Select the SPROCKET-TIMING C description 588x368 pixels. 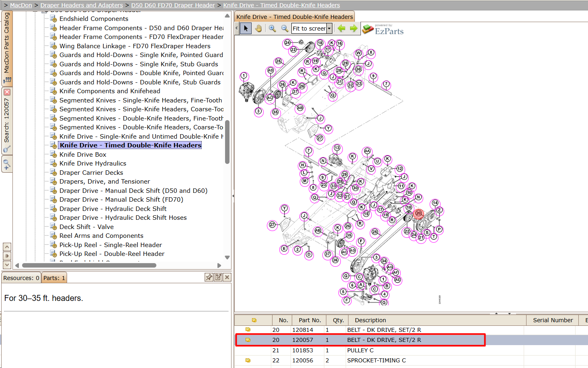pos(377,360)
